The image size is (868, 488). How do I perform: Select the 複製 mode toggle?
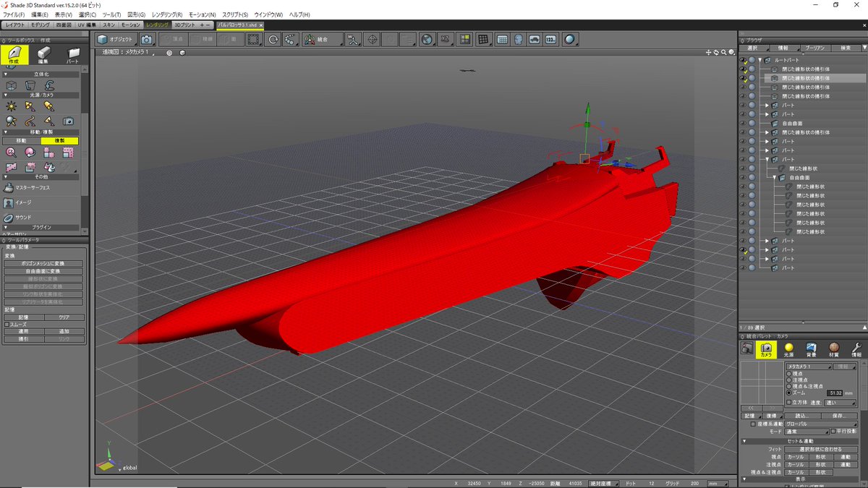pos(60,140)
